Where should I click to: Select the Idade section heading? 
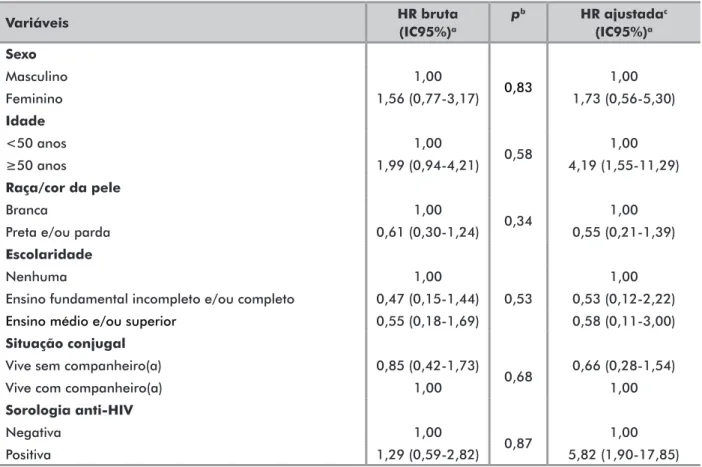click(25, 121)
